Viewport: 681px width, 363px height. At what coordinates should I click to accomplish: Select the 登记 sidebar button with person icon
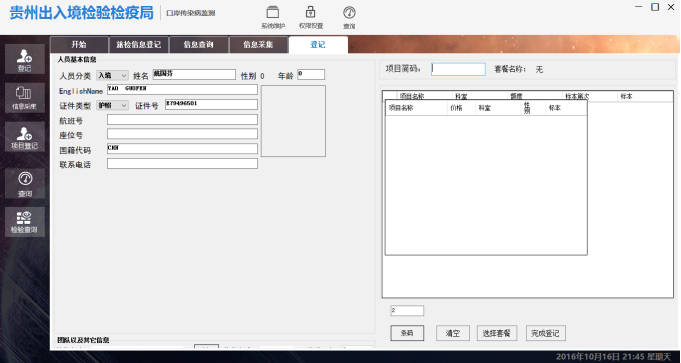(25, 59)
